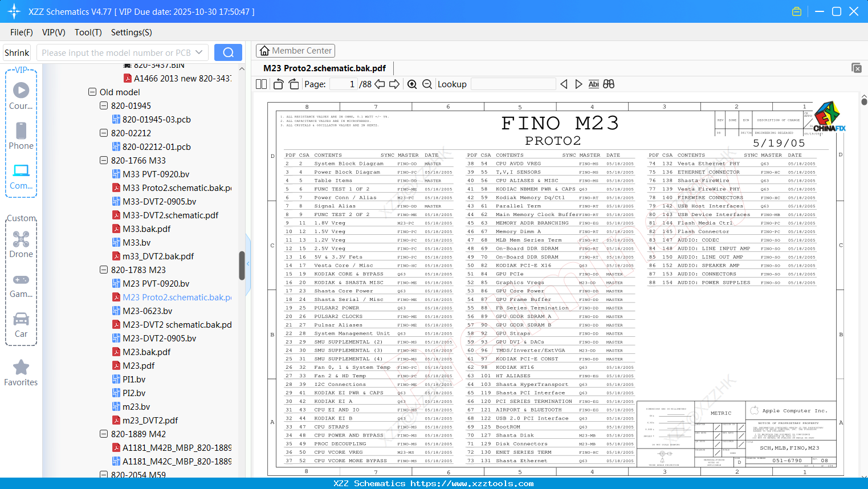The image size is (868, 489).
Task: Click the Lookup text field
Action: click(x=513, y=84)
